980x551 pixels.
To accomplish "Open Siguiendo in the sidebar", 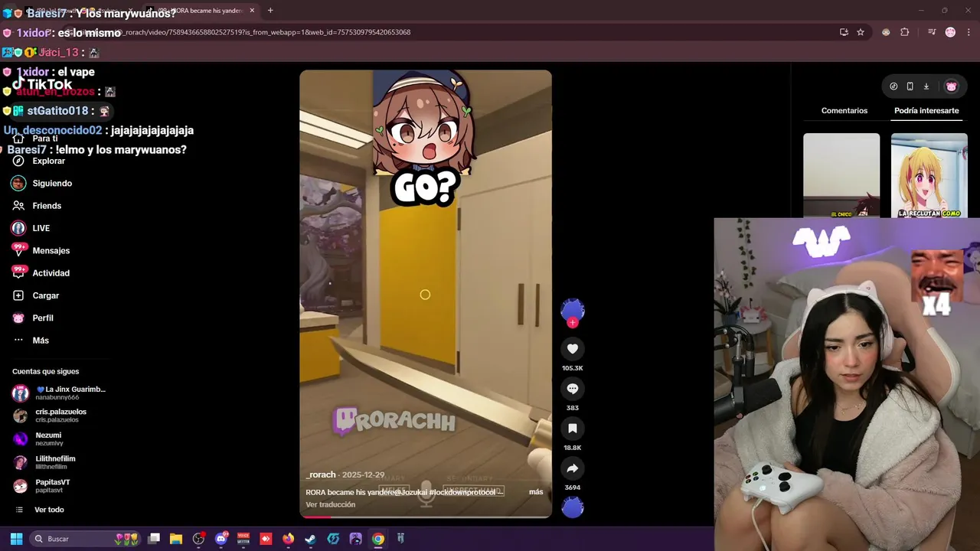I will pyautogui.click(x=52, y=184).
